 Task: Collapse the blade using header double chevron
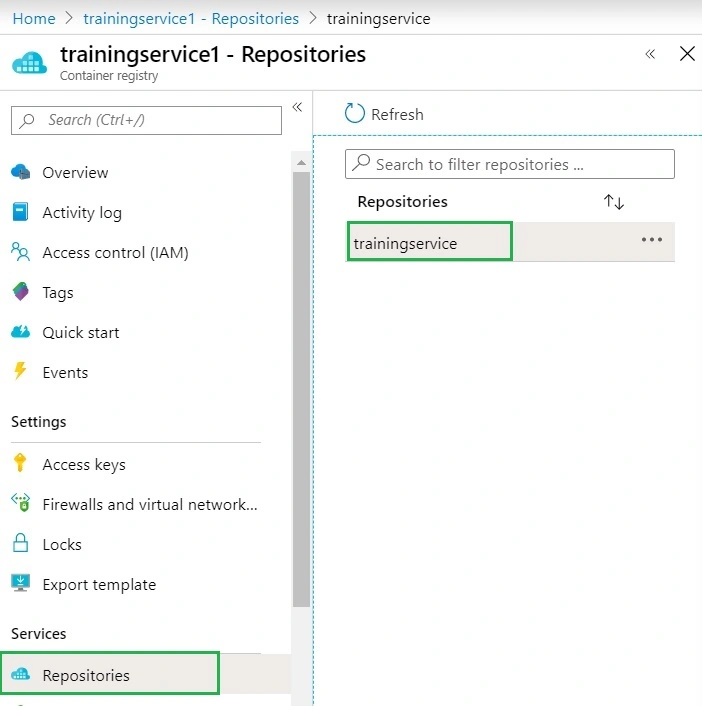pyautogui.click(x=650, y=54)
